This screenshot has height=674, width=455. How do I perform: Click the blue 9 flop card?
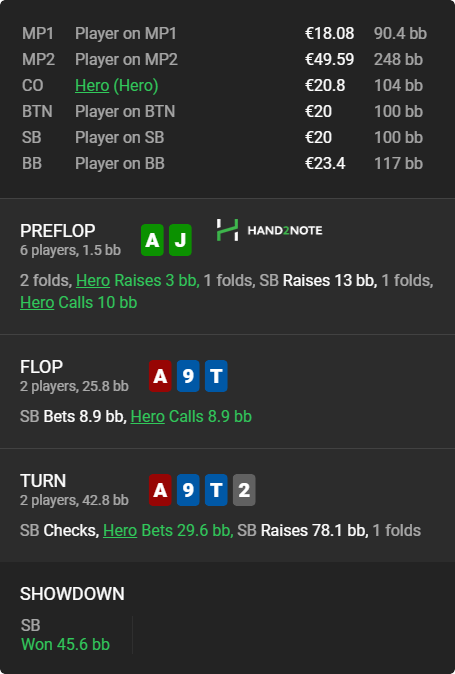(188, 376)
